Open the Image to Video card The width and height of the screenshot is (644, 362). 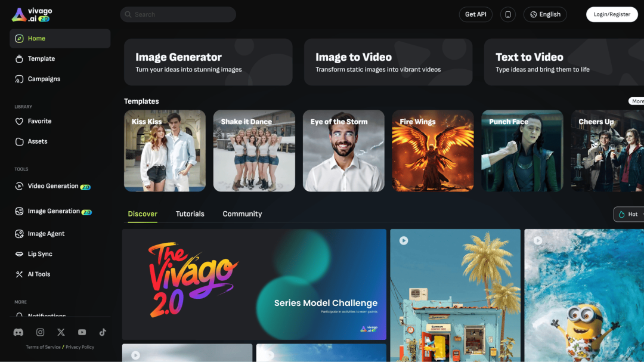pos(388,62)
